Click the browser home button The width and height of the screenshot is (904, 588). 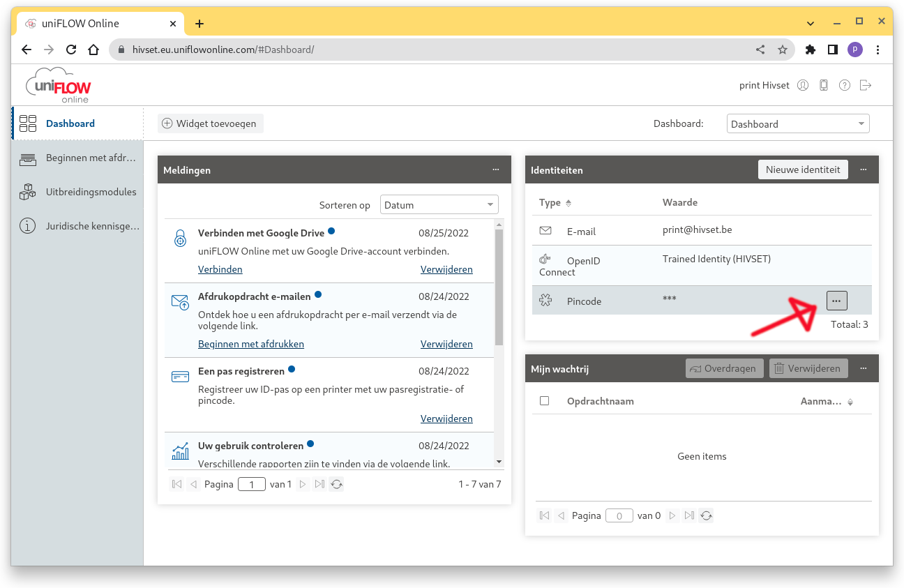coord(93,50)
